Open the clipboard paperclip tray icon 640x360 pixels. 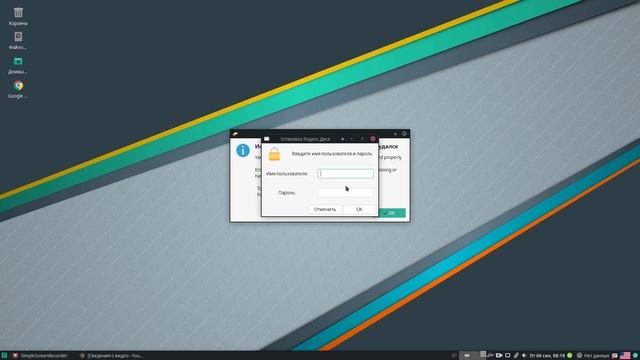pyautogui.click(x=516, y=356)
